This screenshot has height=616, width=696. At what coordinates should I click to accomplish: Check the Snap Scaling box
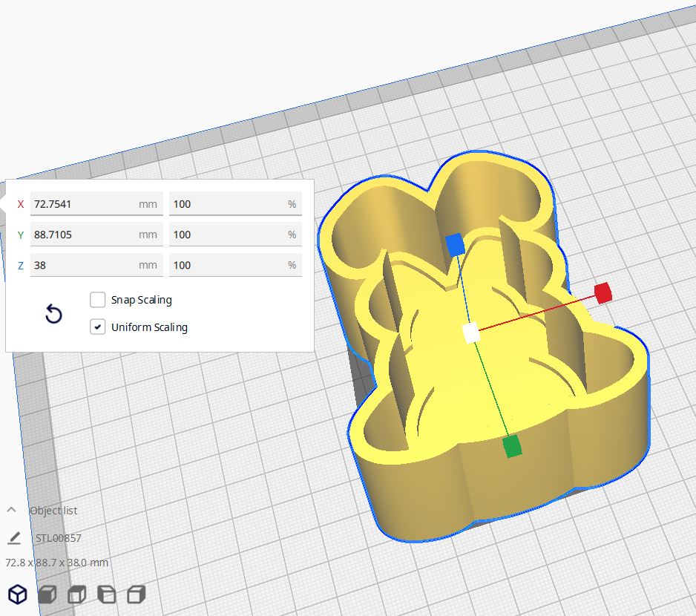tap(97, 300)
